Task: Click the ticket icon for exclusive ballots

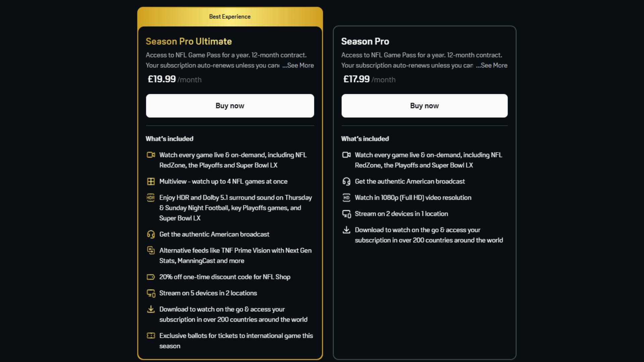Action: click(151, 336)
